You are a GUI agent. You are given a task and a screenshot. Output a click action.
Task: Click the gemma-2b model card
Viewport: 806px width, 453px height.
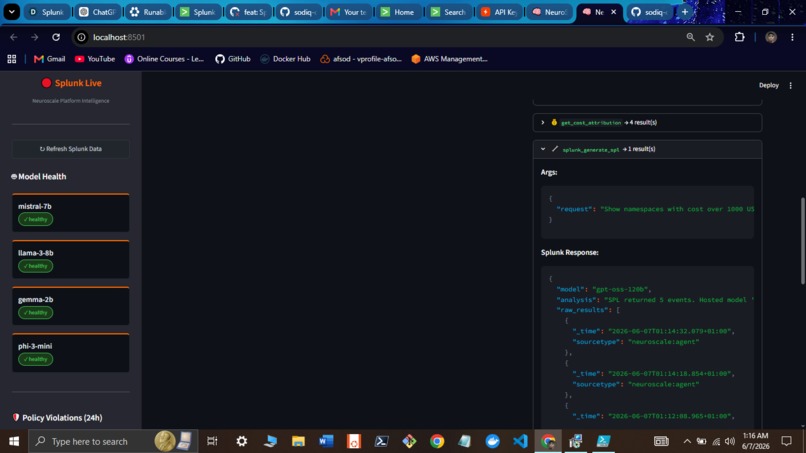point(71,306)
